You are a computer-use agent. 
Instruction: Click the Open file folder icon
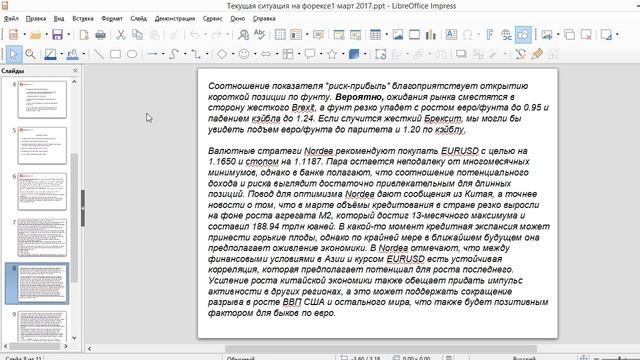click(36, 35)
